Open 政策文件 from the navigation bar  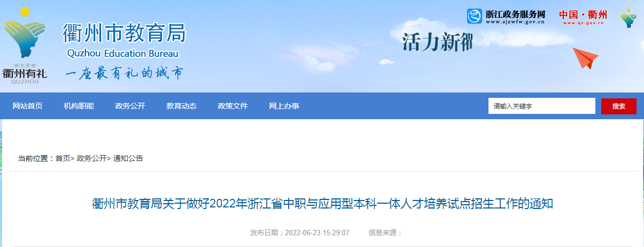click(233, 106)
